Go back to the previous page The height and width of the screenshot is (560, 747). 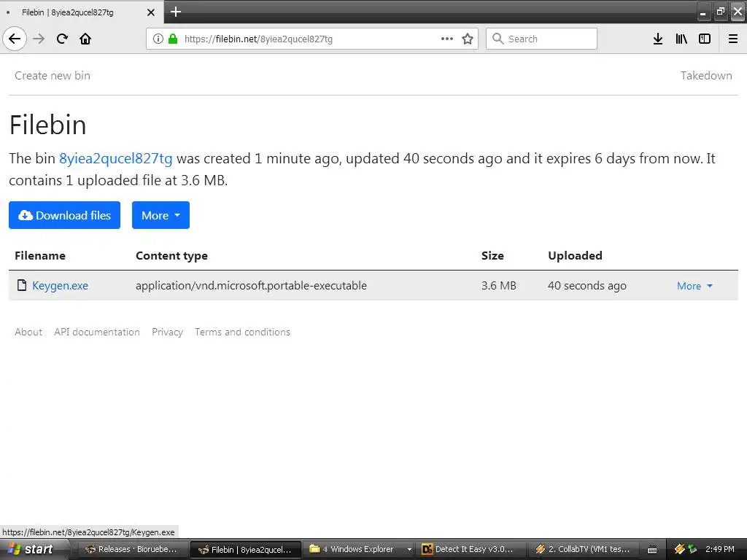[15, 39]
